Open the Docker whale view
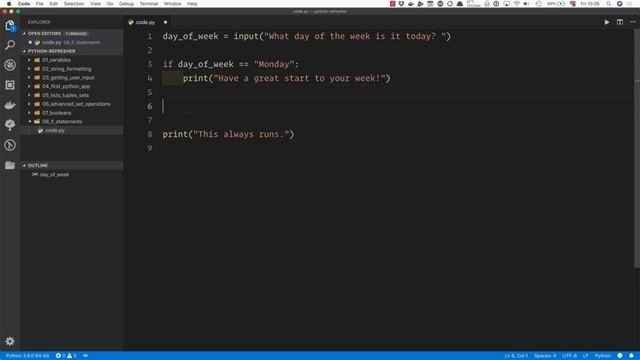 [10, 105]
